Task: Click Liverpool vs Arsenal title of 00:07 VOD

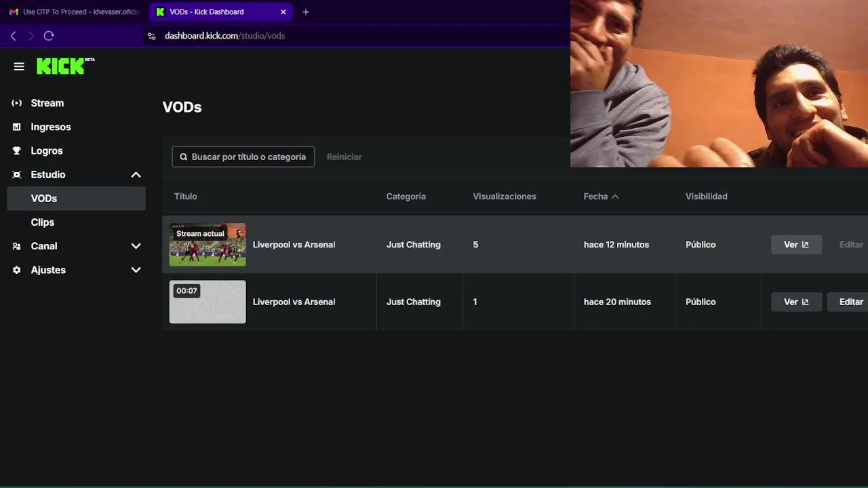Action: (x=294, y=302)
